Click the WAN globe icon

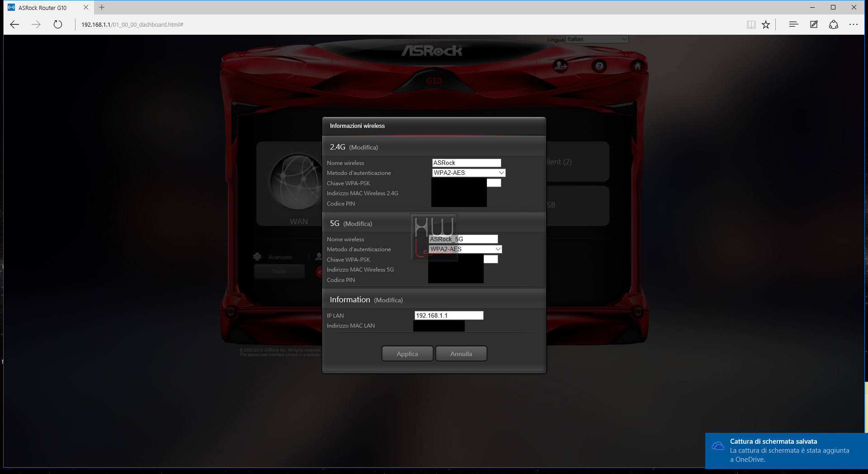pyautogui.click(x=296, y=182)
